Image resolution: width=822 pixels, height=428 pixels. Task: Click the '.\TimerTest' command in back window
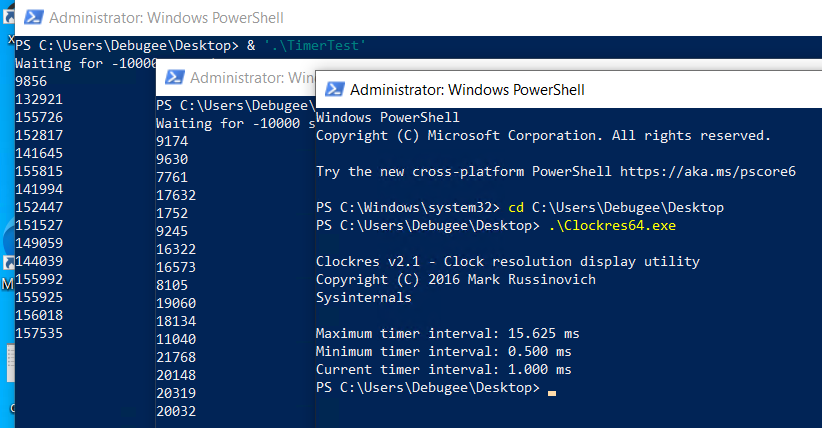[x=315, y=46]
